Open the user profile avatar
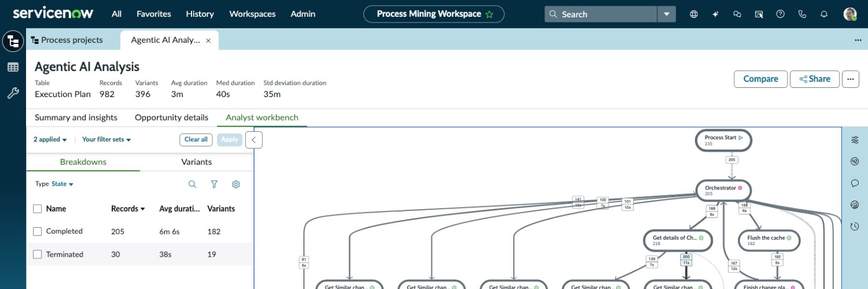The image size is (868, 289). [850, 14]
